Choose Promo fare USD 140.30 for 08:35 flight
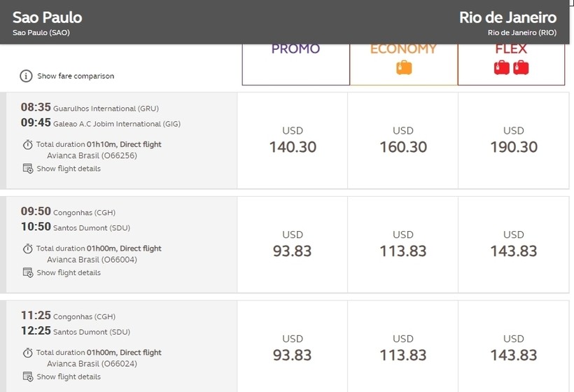Screen dimensions: 574x392 click(x=293, y=141)
